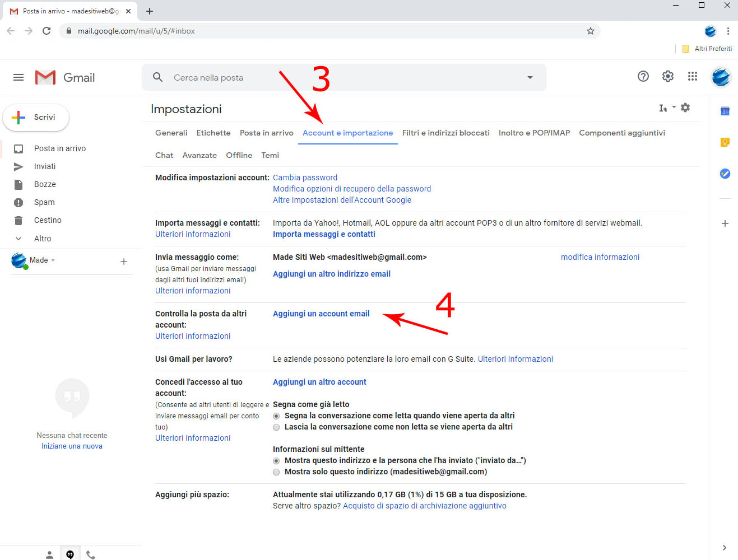
Task: Collapse the side panel with the chevron
Action: [x=725, y=548]
